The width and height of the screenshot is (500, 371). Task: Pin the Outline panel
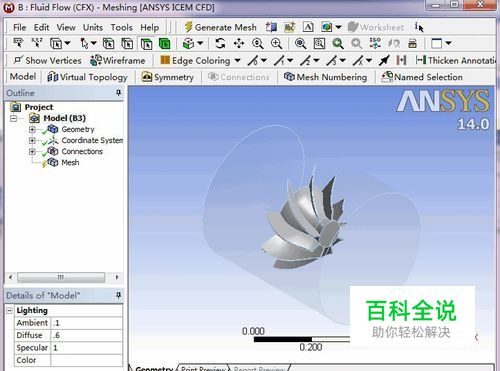click(118, 93)
